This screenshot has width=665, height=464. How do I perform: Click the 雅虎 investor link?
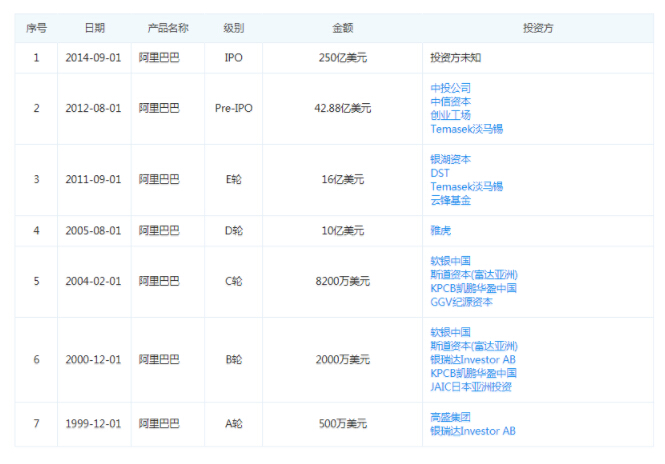440,230
